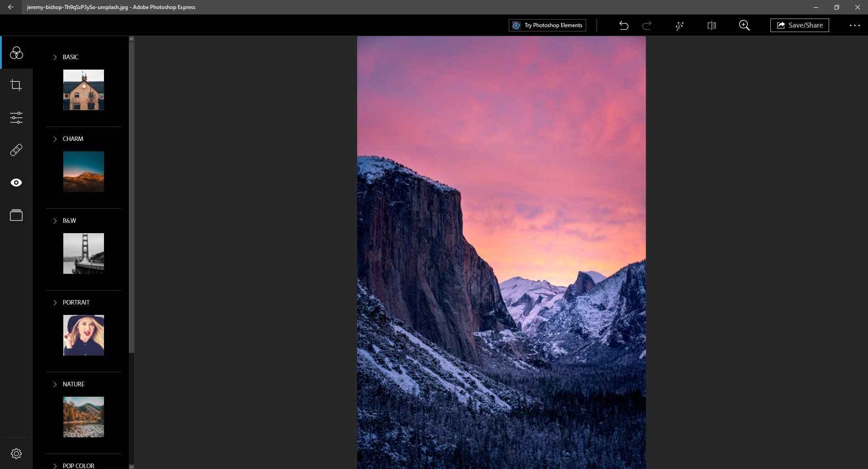Viewport: 868px width, 469px height.
Task: Open the Looks filters panel icon
Action: (x=16, y=53)
